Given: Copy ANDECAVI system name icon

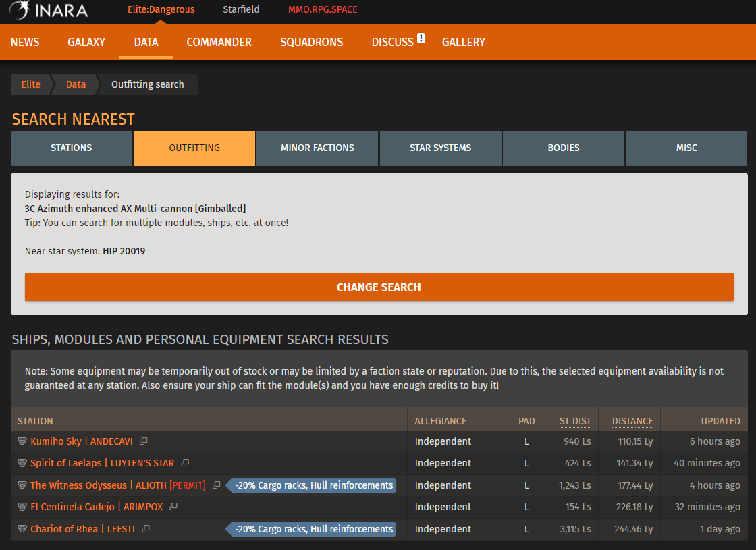Looking at the screenshot, I should (x=143, y=441).
